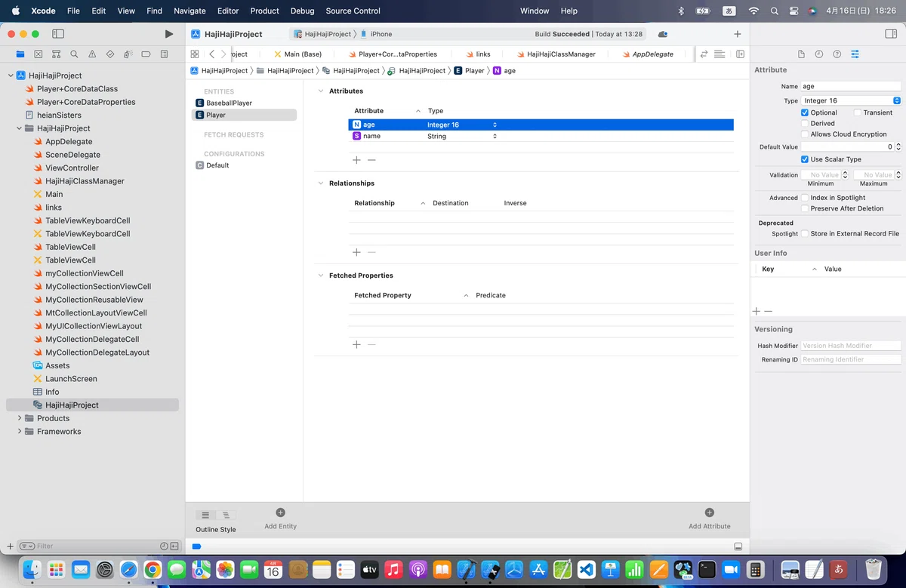The width and height of the screenshot is (906, 588).
Task: Click the Renaming Identifier field
Action: 851,359
